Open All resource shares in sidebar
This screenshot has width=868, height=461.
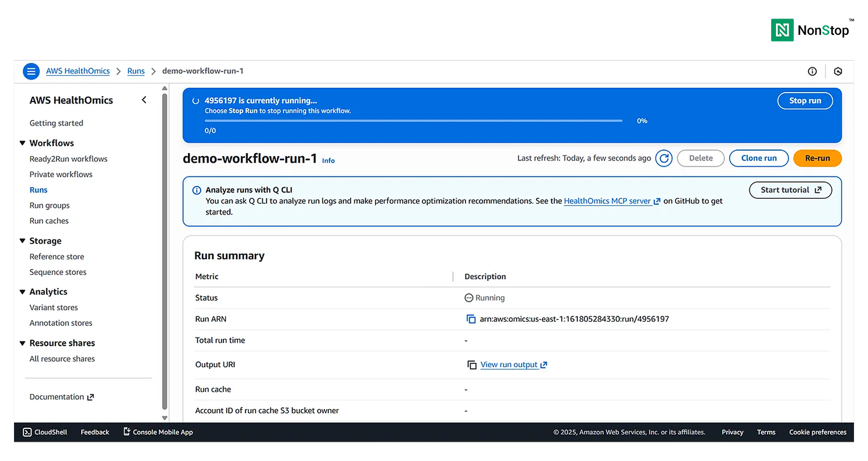[62, 359]
